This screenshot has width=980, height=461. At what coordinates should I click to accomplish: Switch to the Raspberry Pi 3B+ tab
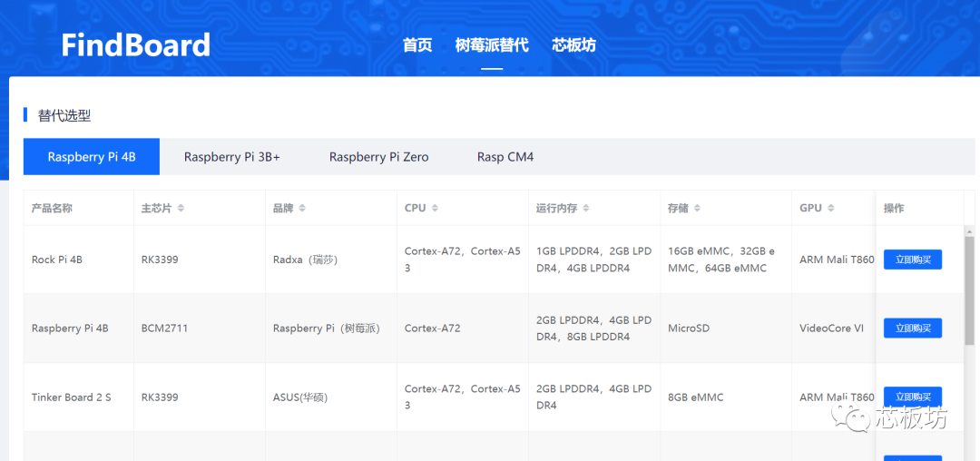231,157
